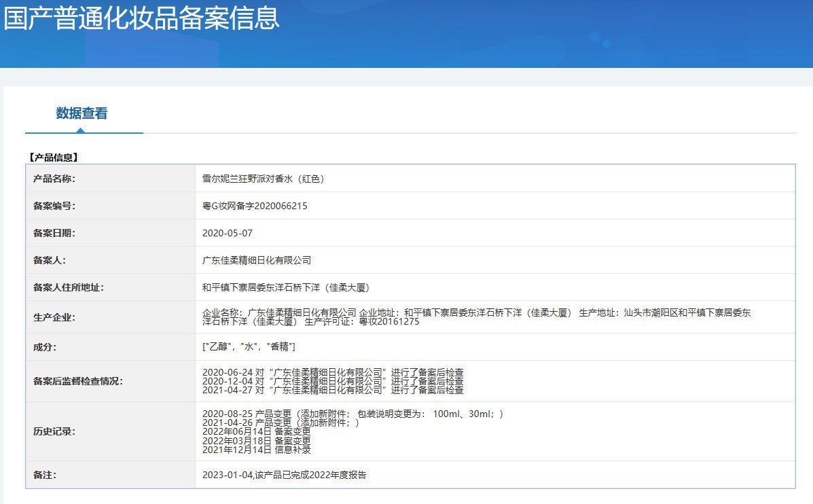Click the 备案人住所地址 label
The image size is (813, 504).
(69, 287)
